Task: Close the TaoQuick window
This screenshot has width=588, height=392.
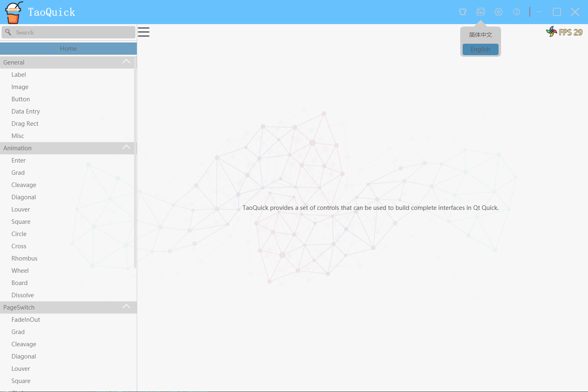Action: pos(575,12)
